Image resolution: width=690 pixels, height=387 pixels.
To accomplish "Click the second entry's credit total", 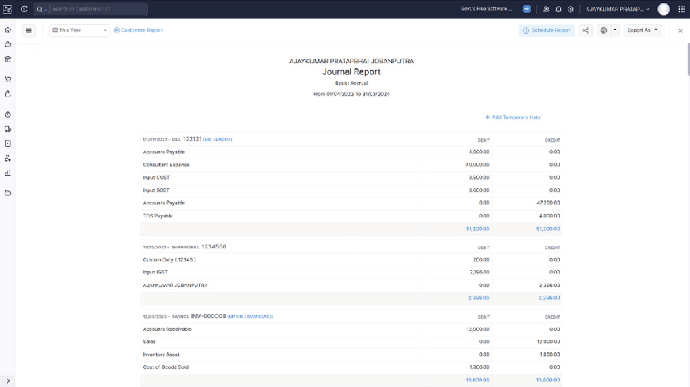I will (x=549, y=298).
